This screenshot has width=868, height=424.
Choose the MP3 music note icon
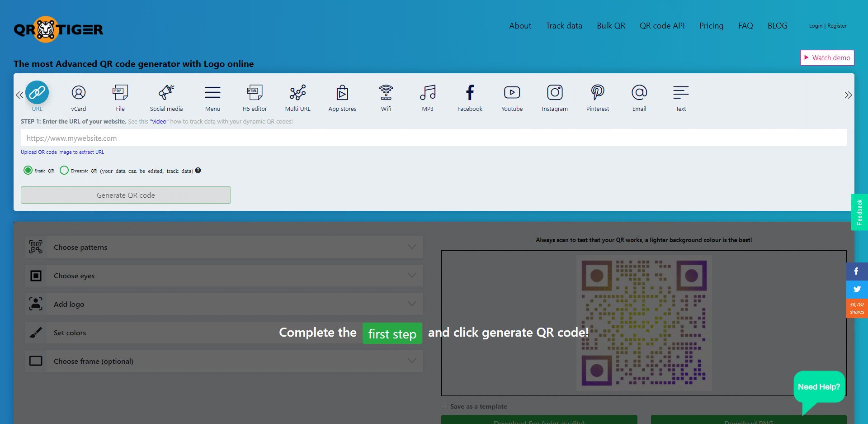428,92
